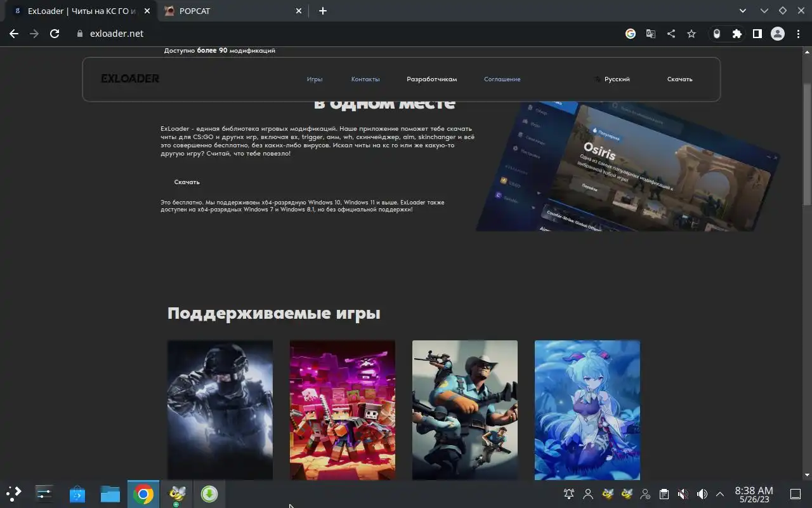This screenshot has height=508, width=812.
Task: Open the green download app in taskbar
Action: [209, 493]
